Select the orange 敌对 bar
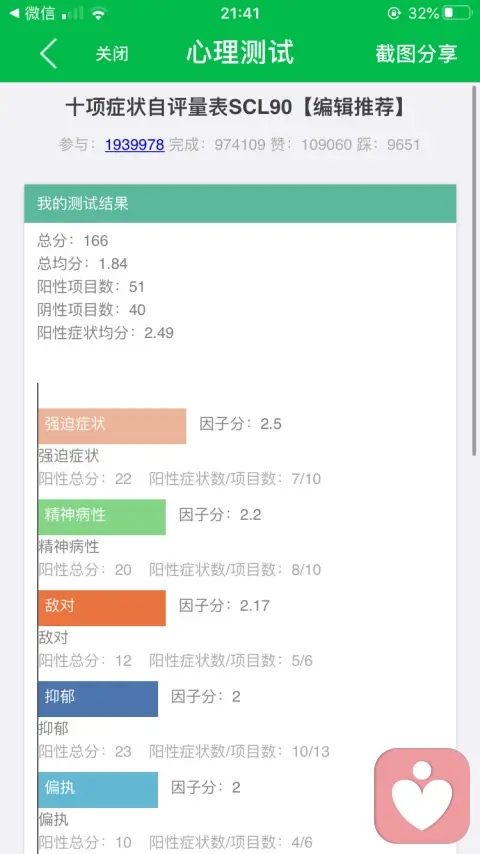 click(x=102, y=608)
